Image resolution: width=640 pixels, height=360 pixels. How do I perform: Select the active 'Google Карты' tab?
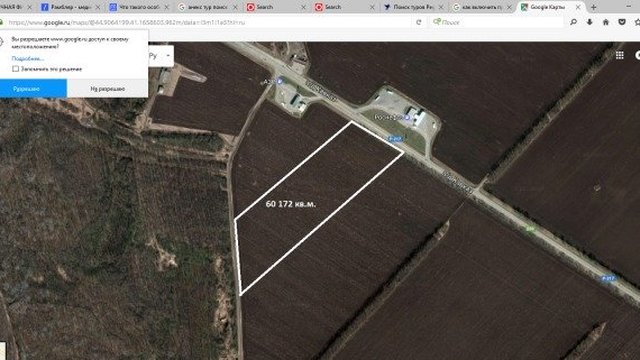[x=547, y=7]
